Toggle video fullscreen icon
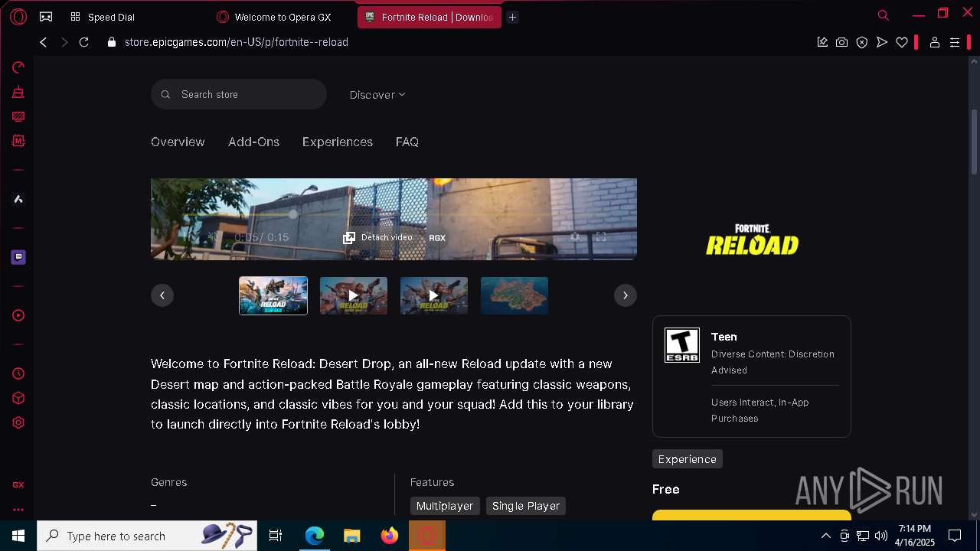980x551 pixels. click(601, 237)
